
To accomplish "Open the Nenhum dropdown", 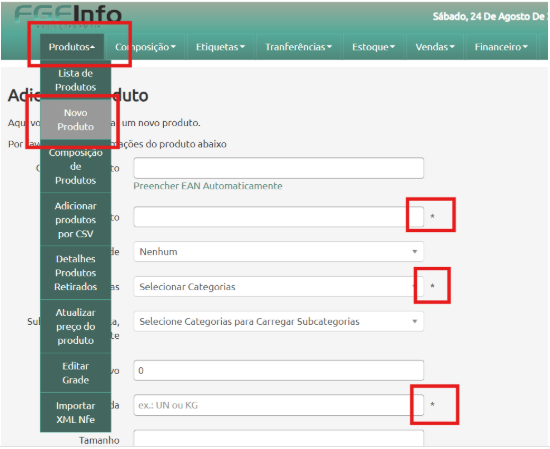I will [279, 252].
